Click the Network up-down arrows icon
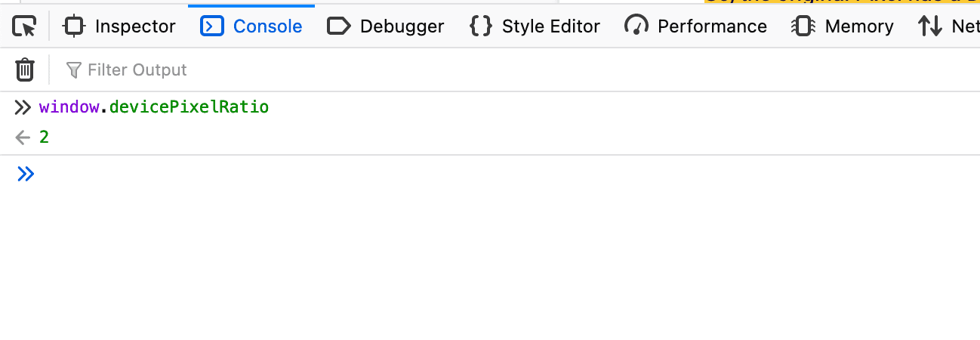The width and height of the screenshot is (980, 340). click(x=930, y=27)
